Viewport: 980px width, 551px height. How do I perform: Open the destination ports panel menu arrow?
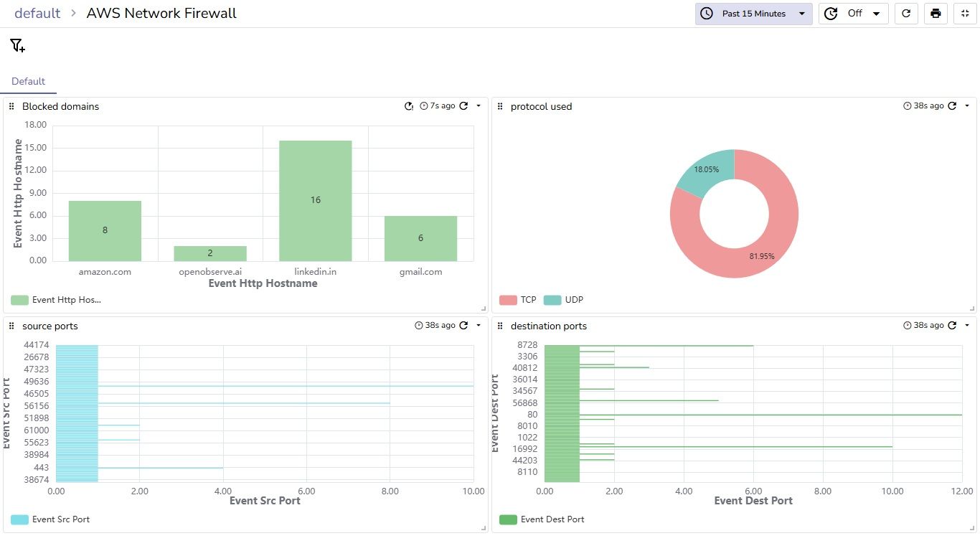click(966, 324)
